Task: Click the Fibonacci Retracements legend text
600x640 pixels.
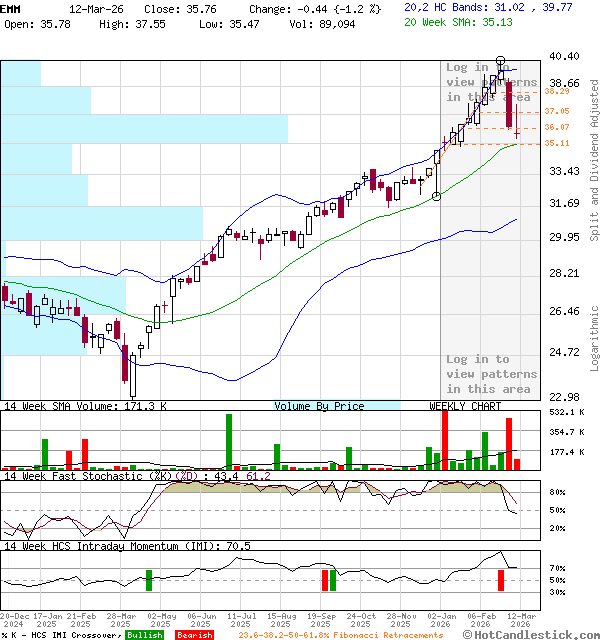Action: coord(340,635)
